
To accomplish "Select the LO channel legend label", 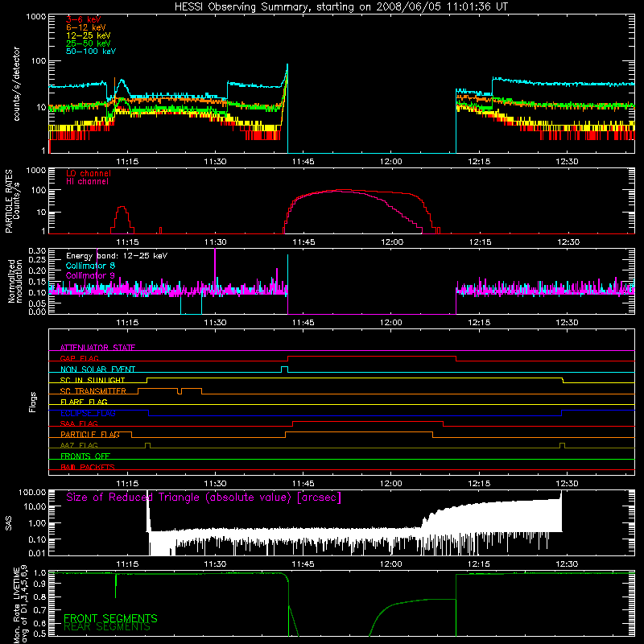I will (89, 173).
